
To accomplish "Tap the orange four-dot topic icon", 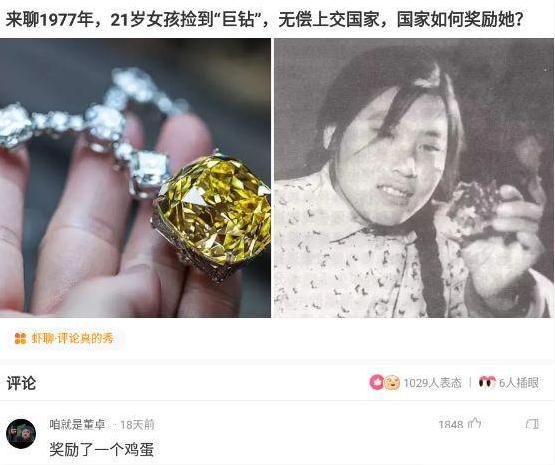I will pyautogui.click(x=21, y=338).
